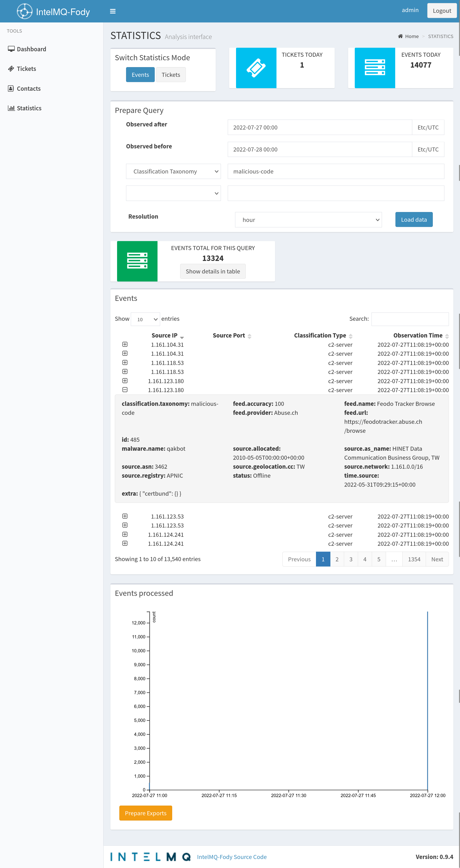The height and width of the screenshot is (868, 460).
Task: Open the Resolution hour dropdown
Action: [x=308, y=220]
